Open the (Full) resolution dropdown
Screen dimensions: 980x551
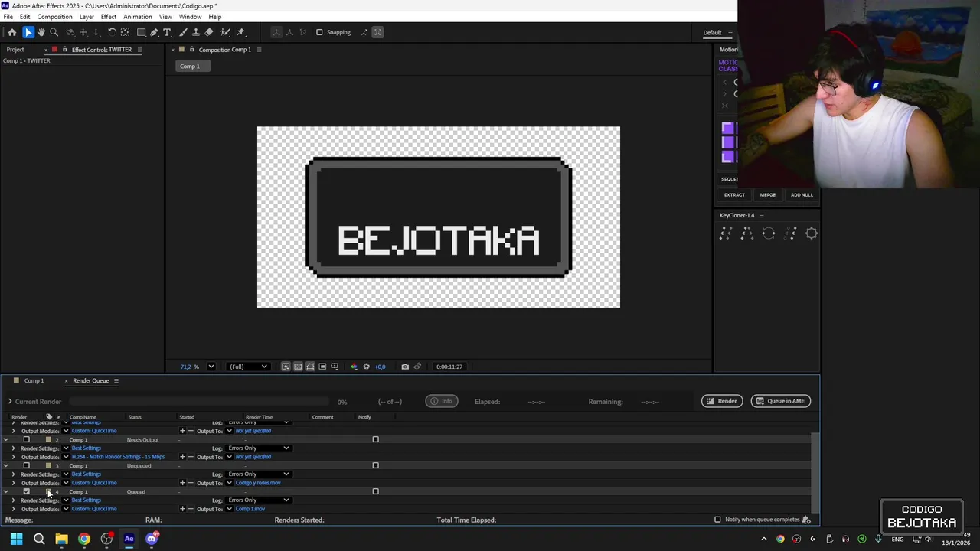(x=248, y=367)
